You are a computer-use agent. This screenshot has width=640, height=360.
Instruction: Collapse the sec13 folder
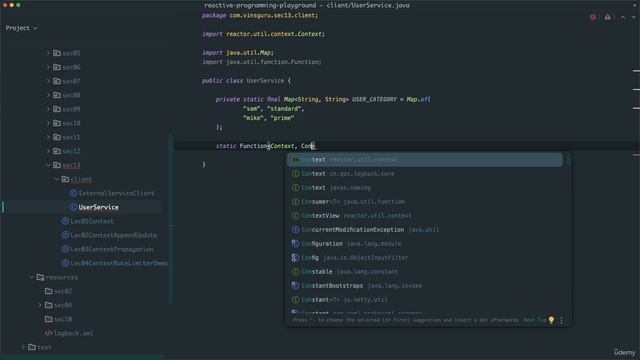[x=48, y=165]
